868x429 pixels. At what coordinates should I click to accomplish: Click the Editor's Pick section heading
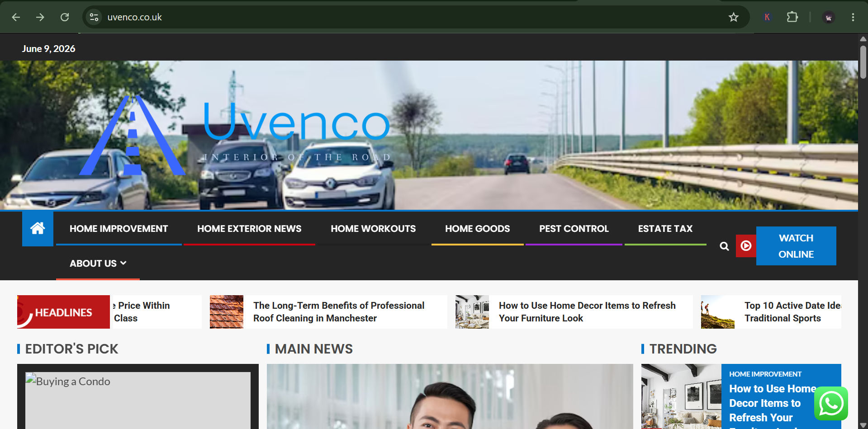[x=71, y=349]
